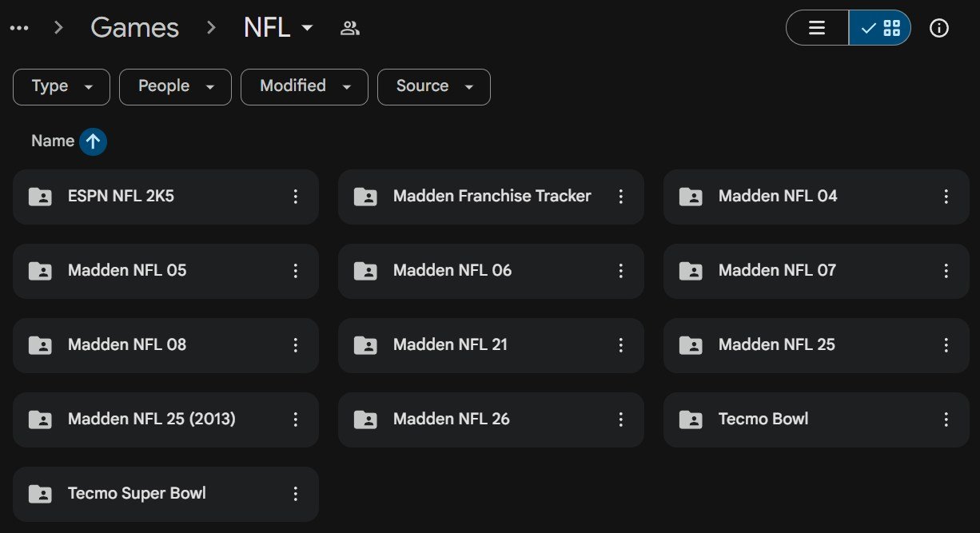Open more options for Tecmo Super Bowl
This screenshot has height=533, width=980.
[296, 494]
